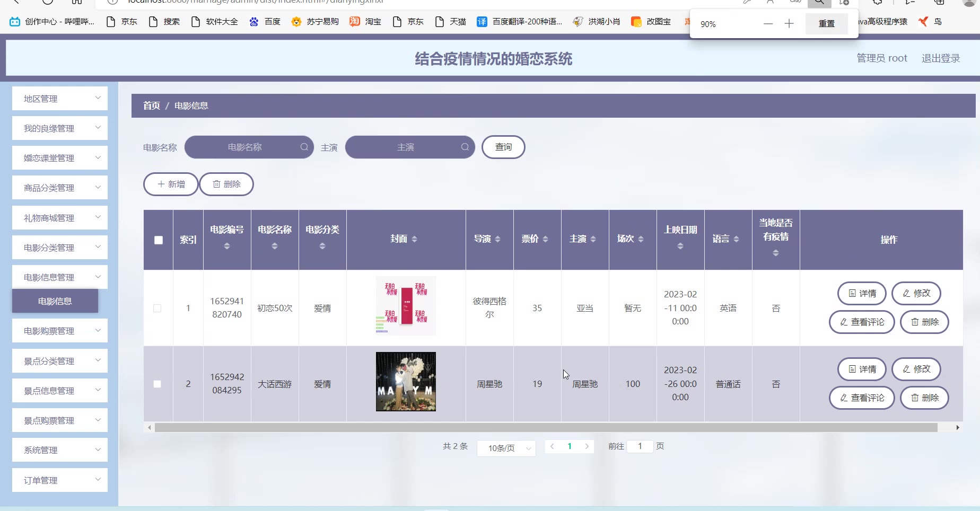Expand 我的良缘管理 menu
The width and height of the screenshot is (980, 511).
60,128
